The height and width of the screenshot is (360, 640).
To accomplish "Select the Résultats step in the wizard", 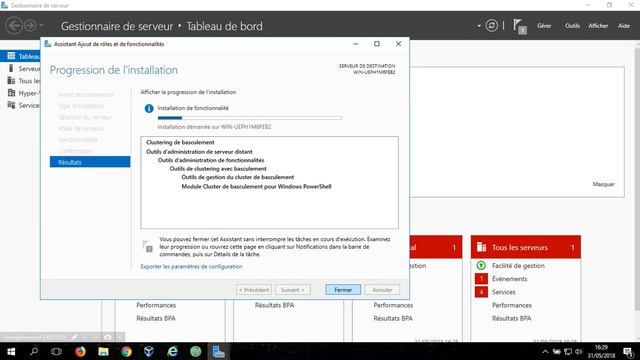I will pos(90,162).
